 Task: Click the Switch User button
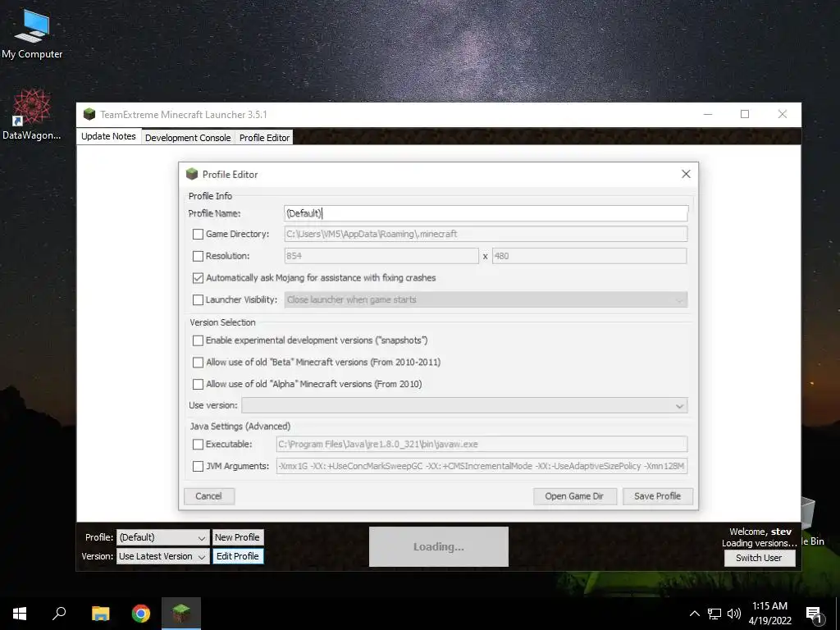(759, 558)
